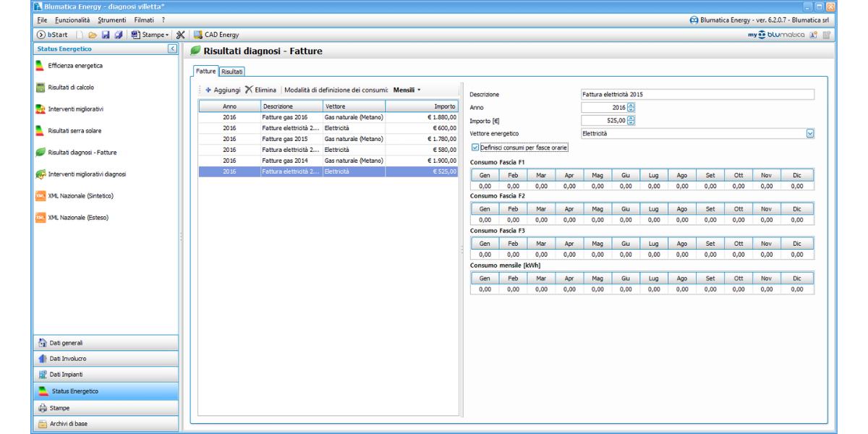The image size is (868, 434).
Task: Click the bStart button
Action: pyautogui.click(x=52, y=35)
